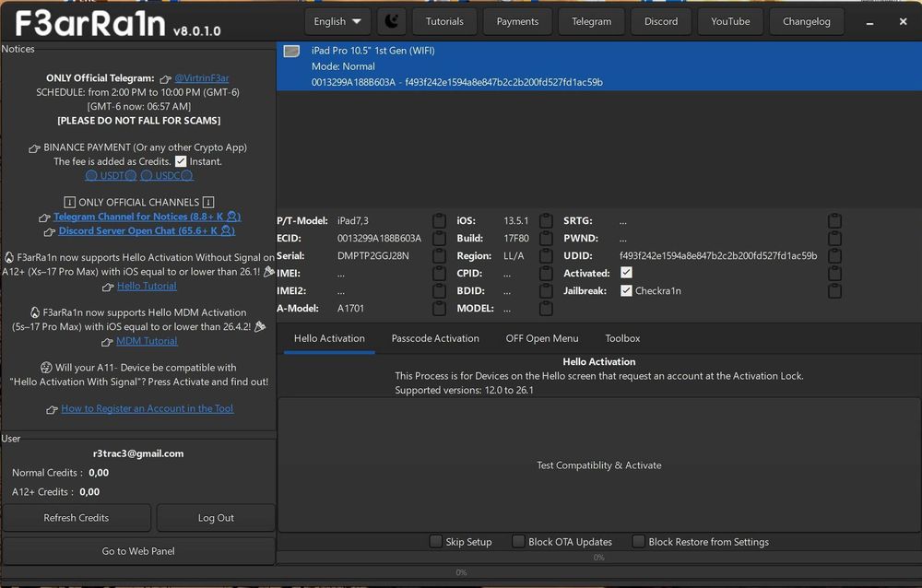
Task: Go to Web Panel
Action: coord(138,551)
